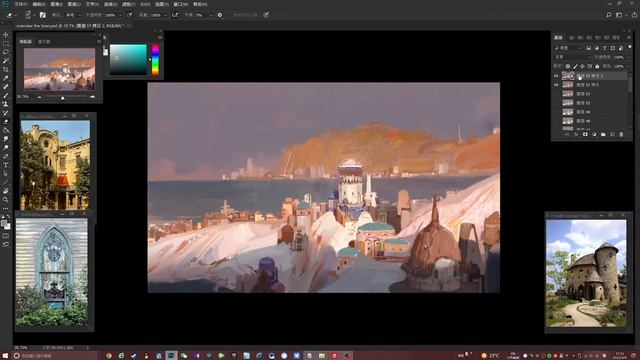Click the rainbow hue slider

(156, 60)
